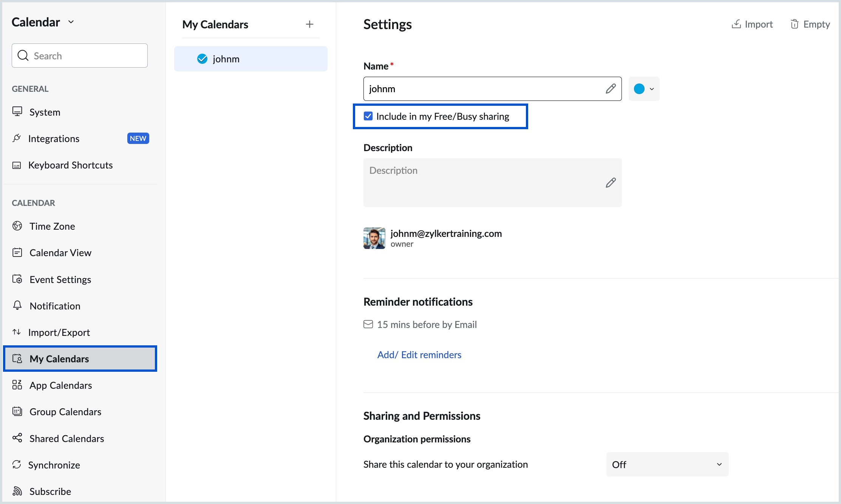This screenshot has width=841, height=504.
Task: Click the checkmark next to johnm calendar
Action: click(x=202, y=59)
